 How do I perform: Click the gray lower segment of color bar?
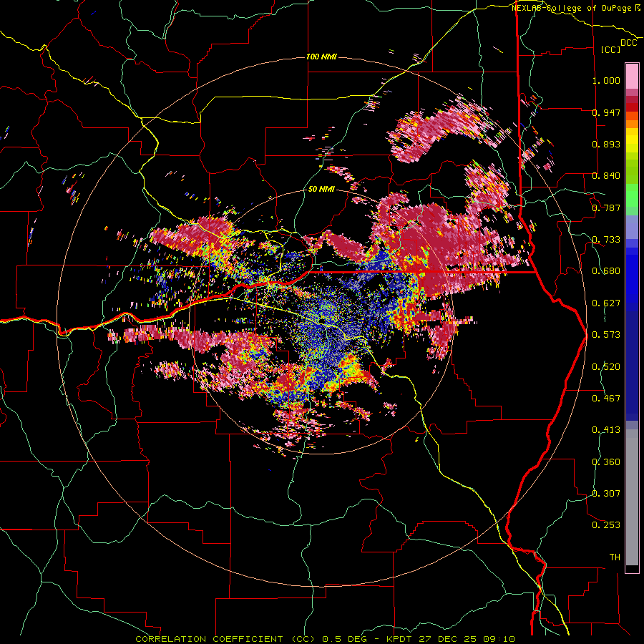[x=632, y=497]
